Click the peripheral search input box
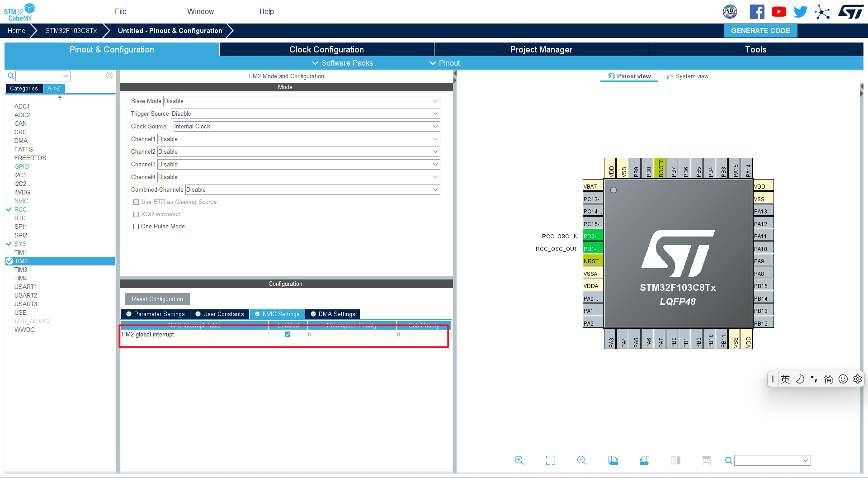868x478 pixels. (43, 76)
